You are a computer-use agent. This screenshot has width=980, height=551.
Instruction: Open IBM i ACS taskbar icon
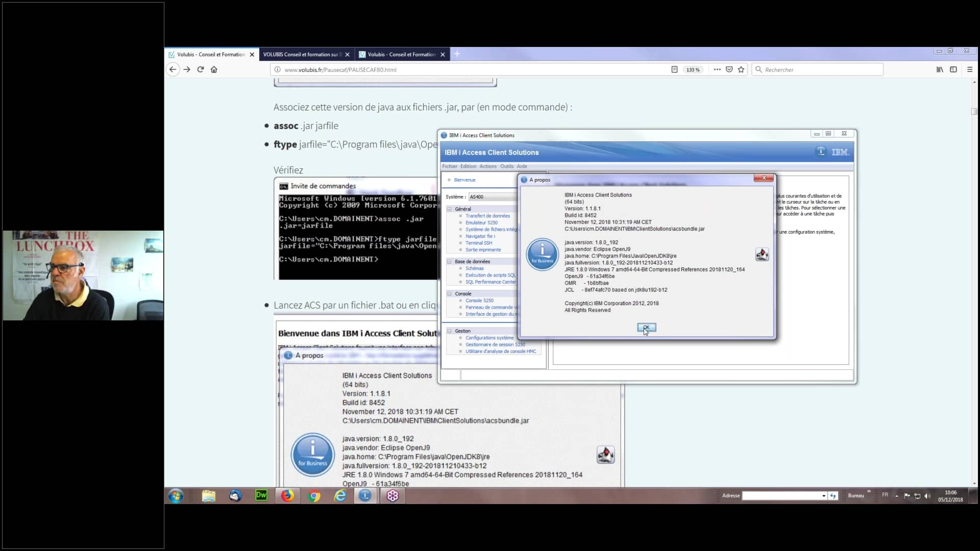coord(365,495)
